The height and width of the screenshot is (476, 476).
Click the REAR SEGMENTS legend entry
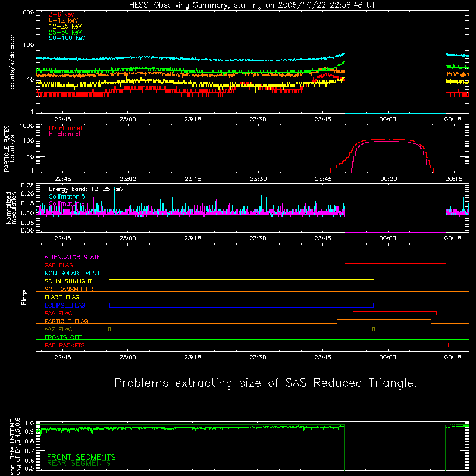79,464
